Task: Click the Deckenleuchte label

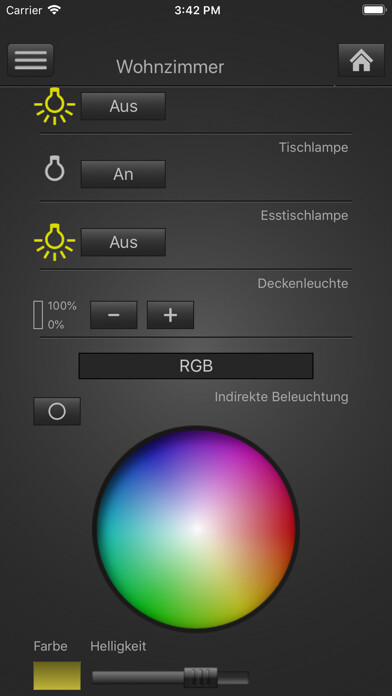Action: click(303, 283)
